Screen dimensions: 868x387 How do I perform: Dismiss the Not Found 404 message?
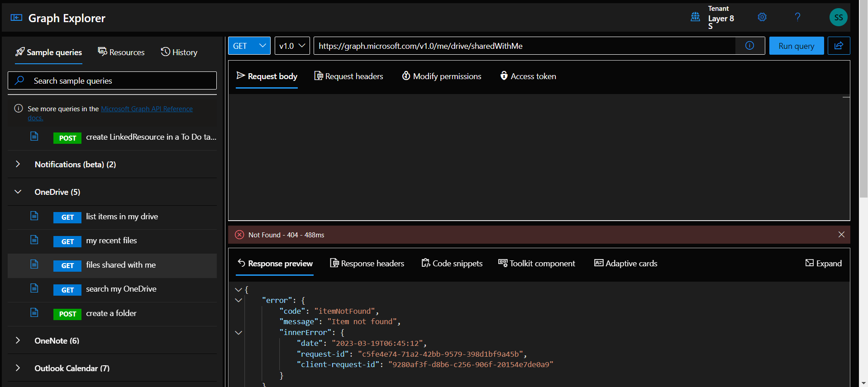point(841,235)
